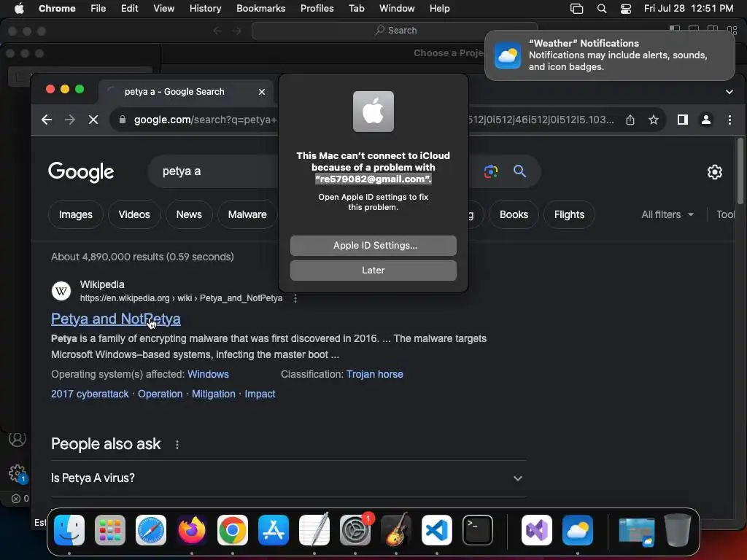Viewport: 747px width, 560px height.
Task: Open the View menu
Action: click(x=164, y=8)
